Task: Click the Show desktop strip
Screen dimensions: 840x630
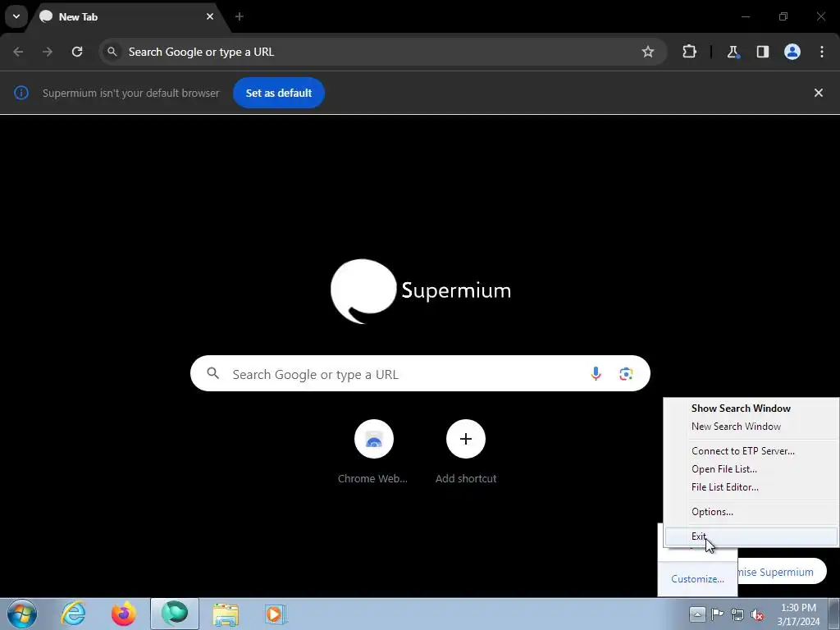Action: pos(834,614)
